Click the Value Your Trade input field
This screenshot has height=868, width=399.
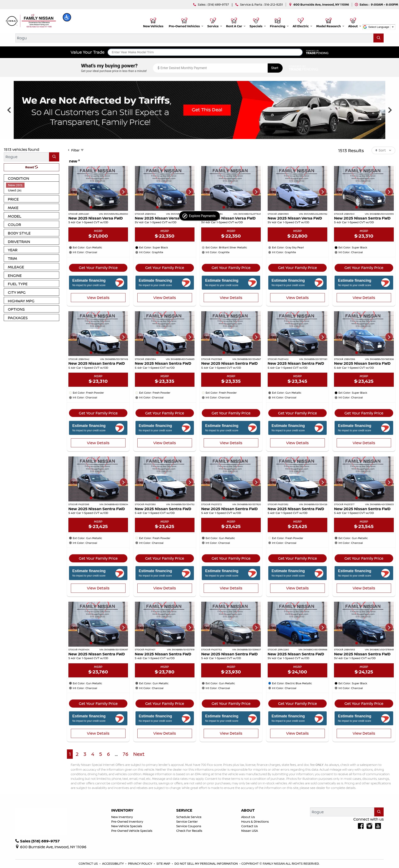205,52
